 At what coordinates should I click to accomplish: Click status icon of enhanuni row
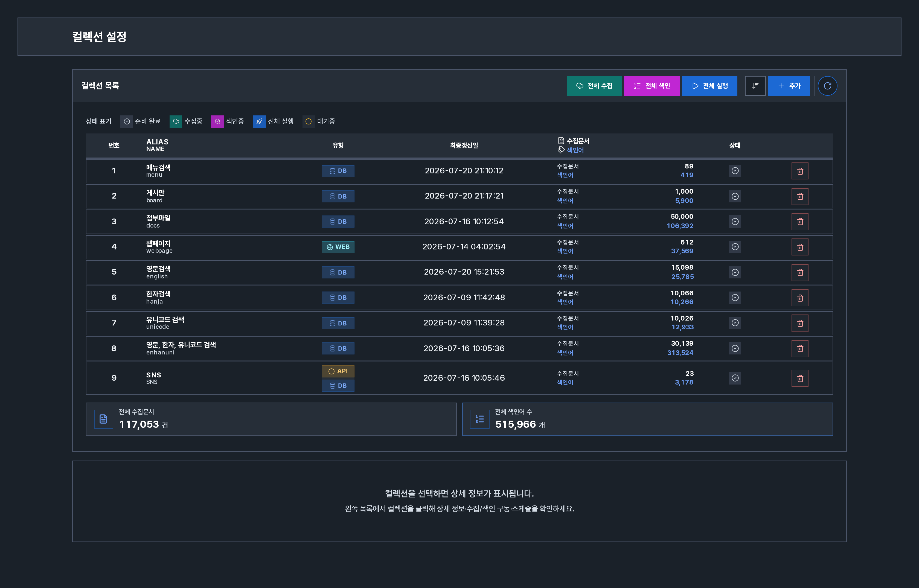[x=735, y=348]
